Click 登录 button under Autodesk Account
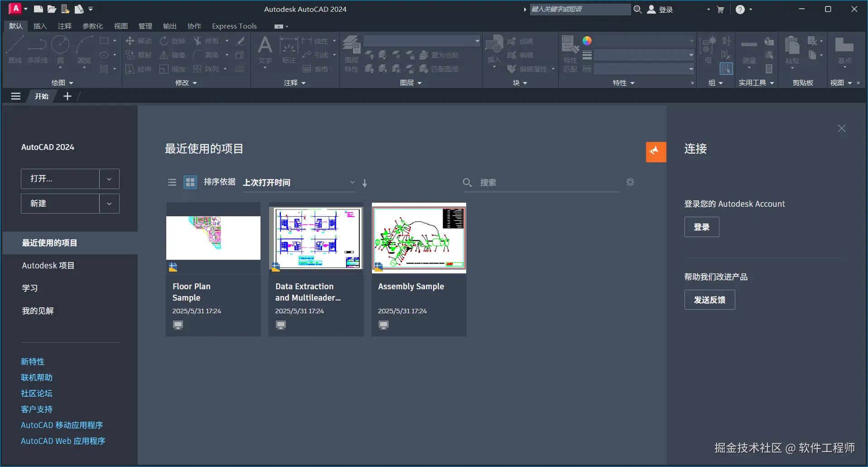The image size is (868, 467). point(702,227)
